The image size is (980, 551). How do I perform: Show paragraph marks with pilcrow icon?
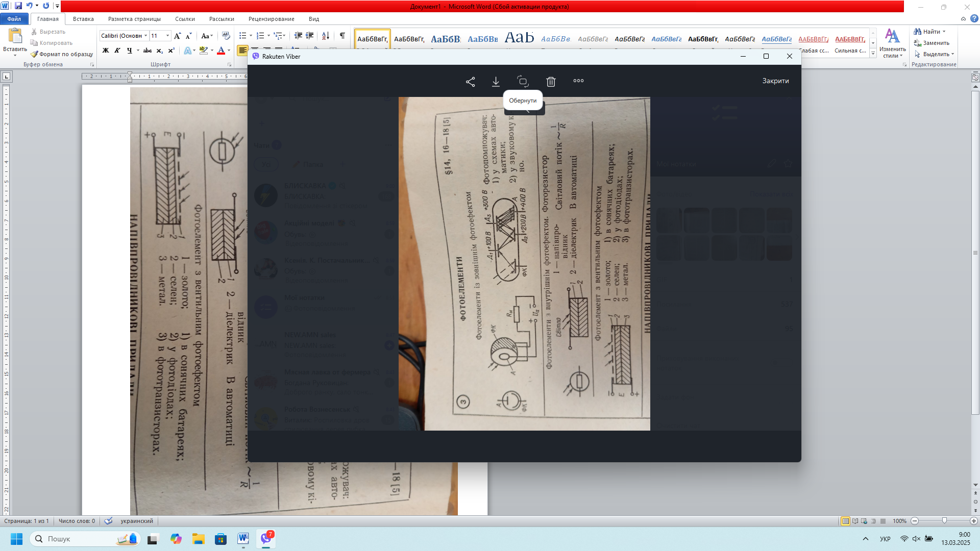coord(342,36)
